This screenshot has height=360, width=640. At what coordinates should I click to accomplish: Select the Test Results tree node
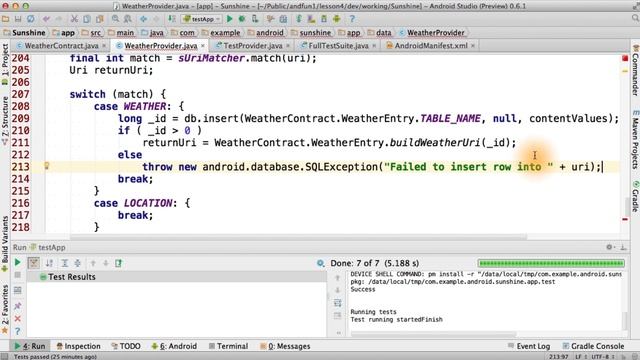point(176,277)
